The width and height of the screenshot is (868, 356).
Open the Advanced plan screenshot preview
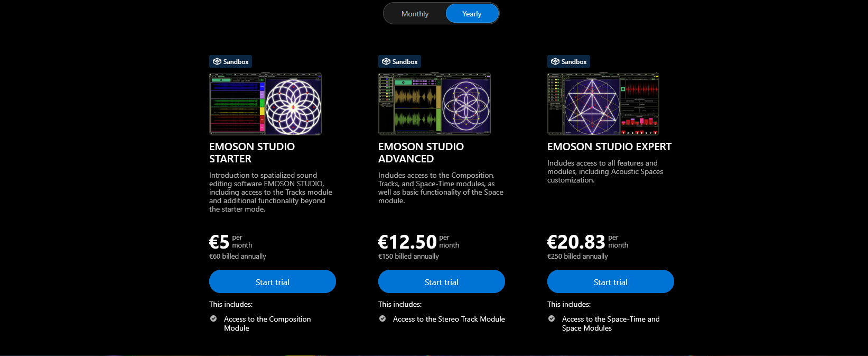[x=434, y=104]
